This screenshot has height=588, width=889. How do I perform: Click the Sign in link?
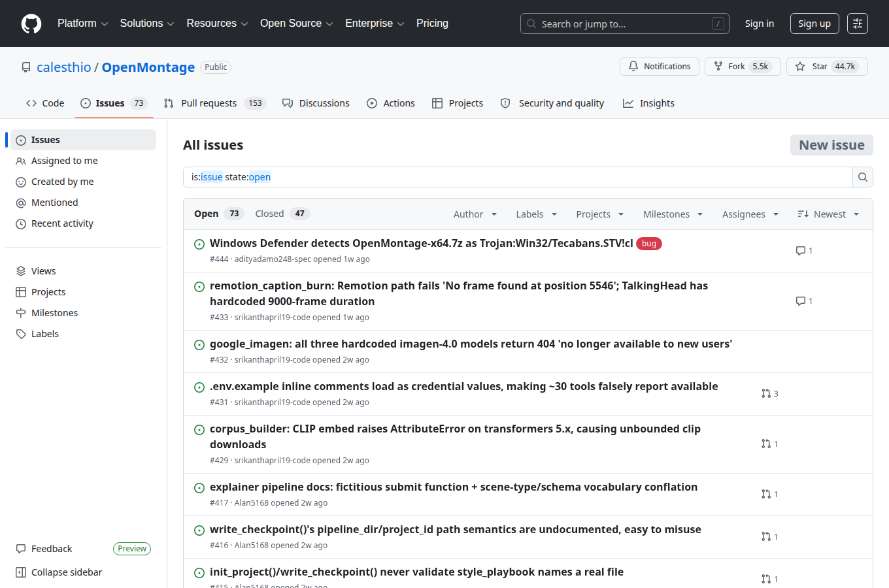tap(760, 24)
